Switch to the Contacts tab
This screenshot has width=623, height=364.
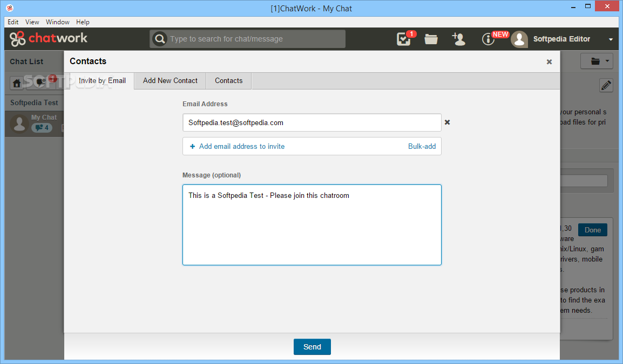[228, 80]
